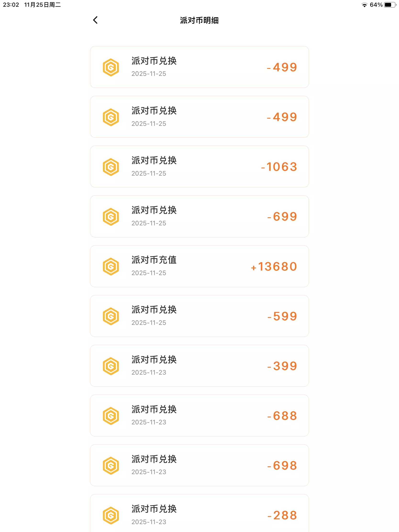This screenshot has width=399, height=532.
Task: Tap the coin icon next to -599
Action: tap(111, 316)
